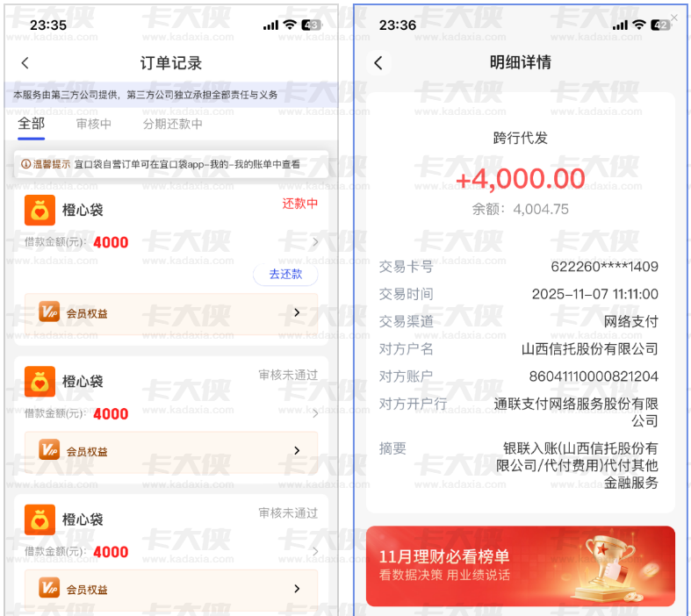This screenshot has width=691, height=616.
Task: Tap the 还款中 status label
Action: (299, 204)
